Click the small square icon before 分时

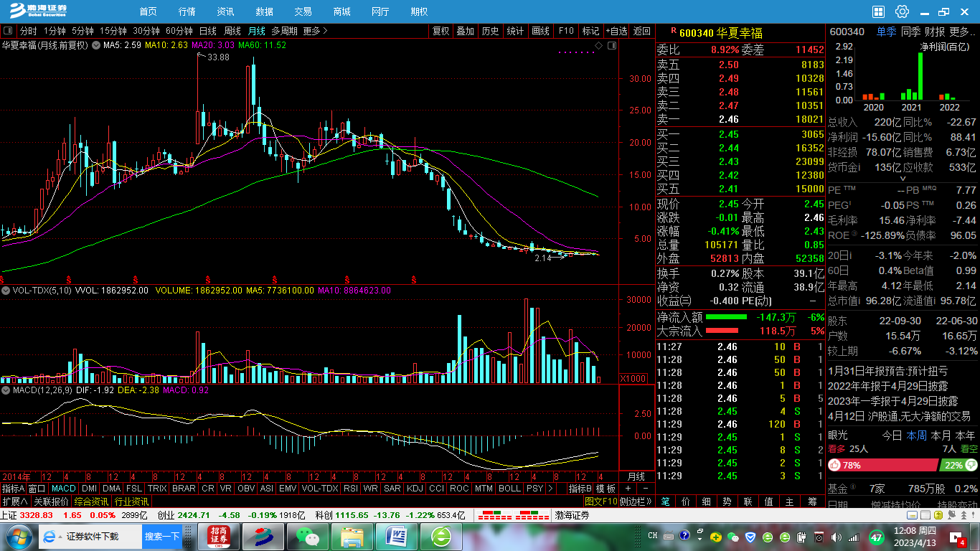click(x=8, y=31)
